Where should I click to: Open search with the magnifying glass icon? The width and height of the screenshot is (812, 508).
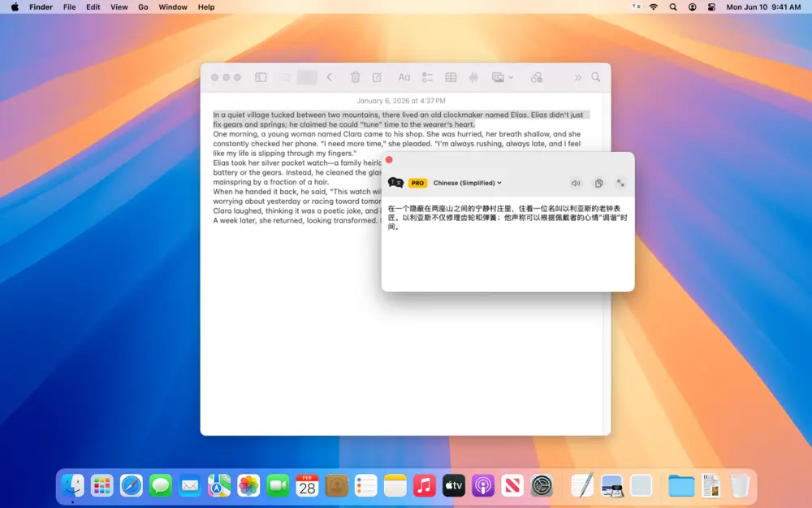[596, 76]
